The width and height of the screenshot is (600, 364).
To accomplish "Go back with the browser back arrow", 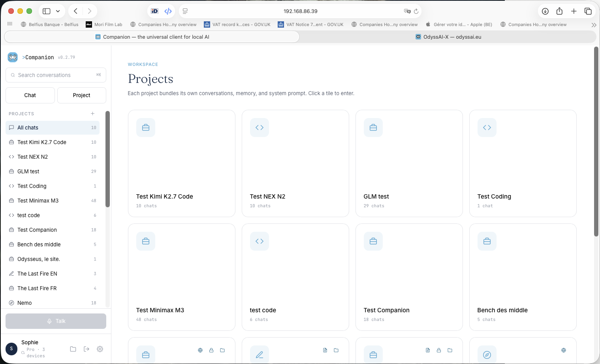I will 75,11.
